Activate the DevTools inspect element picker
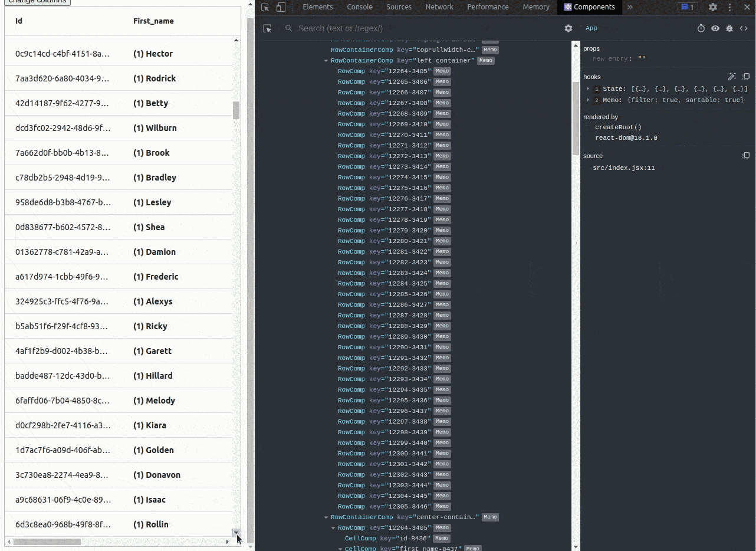This screenshot has width=756, height=551. [x=265, y=7]
